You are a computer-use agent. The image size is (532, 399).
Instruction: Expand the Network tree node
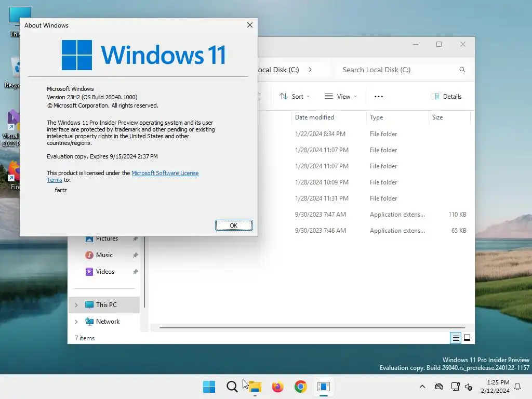tap(76, 322)
